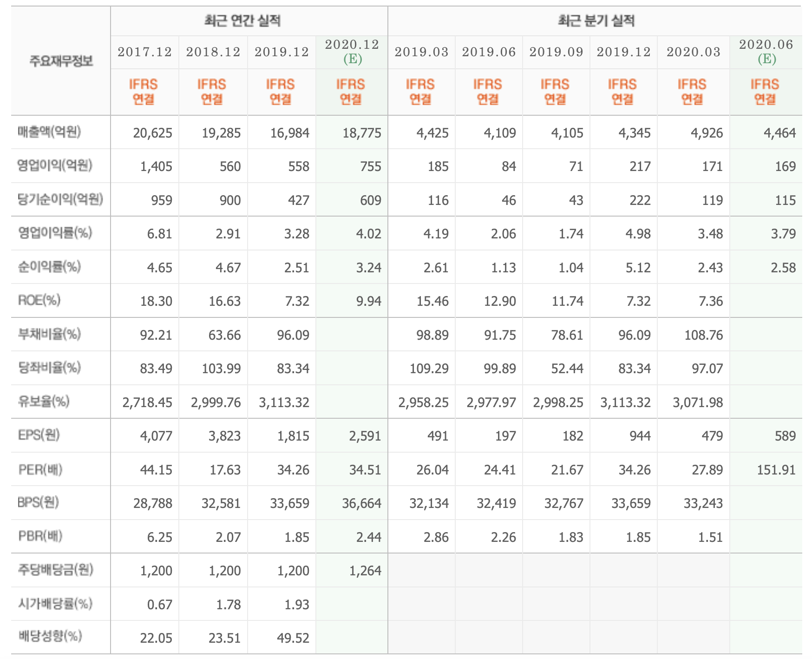812x659 pixels.
Task: Select the 주요재무정보 header cell
Action: coord(61,61)
